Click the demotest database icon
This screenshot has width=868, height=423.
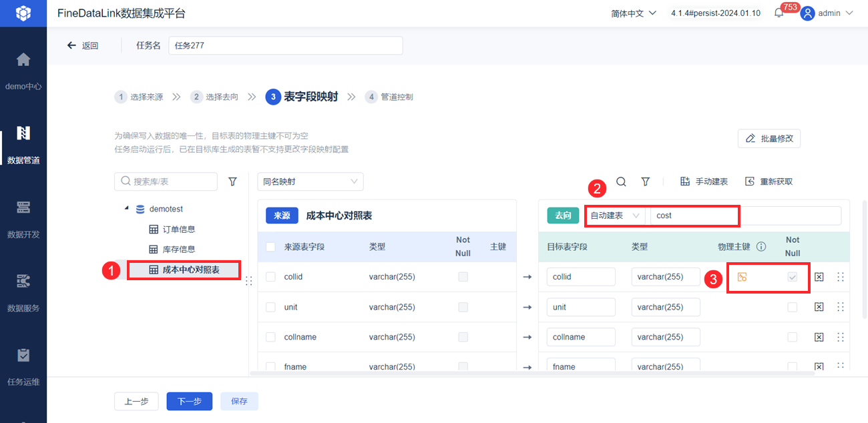(140, 209)
